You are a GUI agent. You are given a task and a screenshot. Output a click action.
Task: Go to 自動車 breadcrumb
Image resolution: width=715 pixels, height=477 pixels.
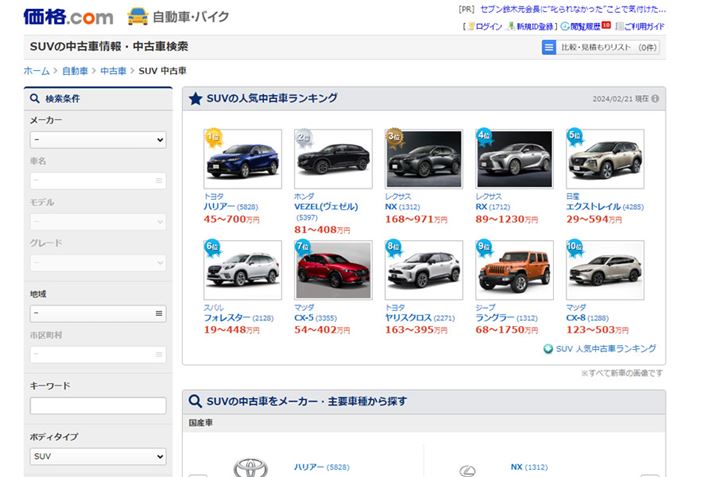[x=75, y=71]
